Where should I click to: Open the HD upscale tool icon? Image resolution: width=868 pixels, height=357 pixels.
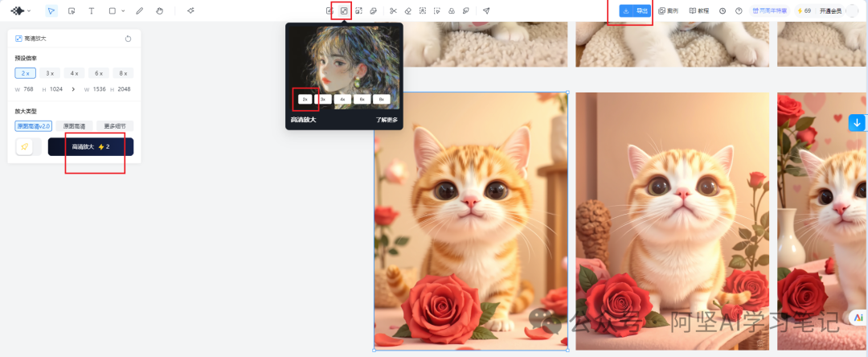(344, 10)
